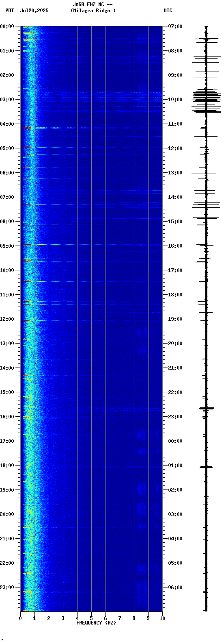Click '07:00' on the UTC axis
This screenshot has height=644, width=224.
click(x=175, y=26)
